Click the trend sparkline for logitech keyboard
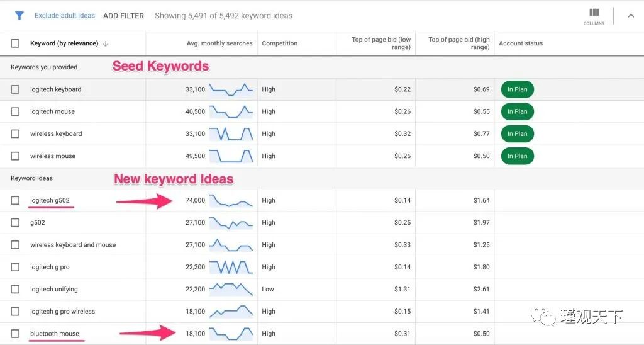 [x=231, y=89]
